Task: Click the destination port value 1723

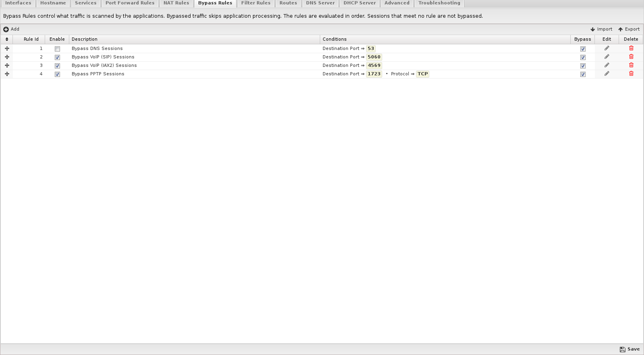Action: [x=374, y=74]
